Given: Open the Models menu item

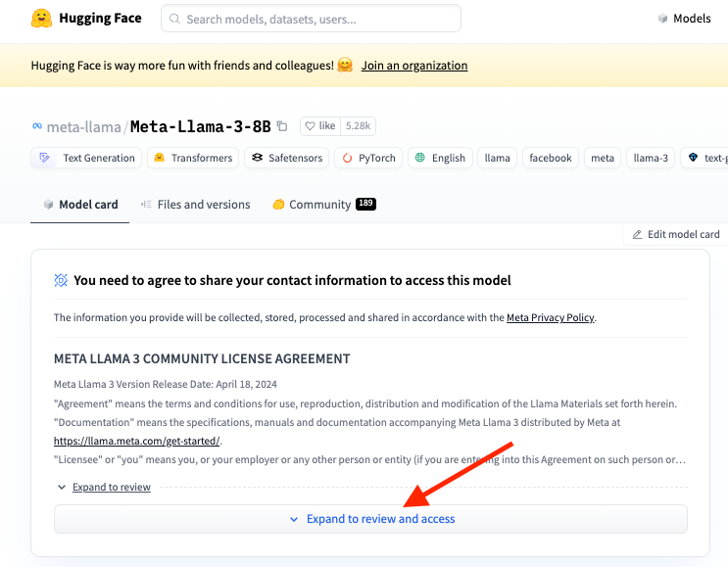Looking at the screenshot, I should click(684, 19).
